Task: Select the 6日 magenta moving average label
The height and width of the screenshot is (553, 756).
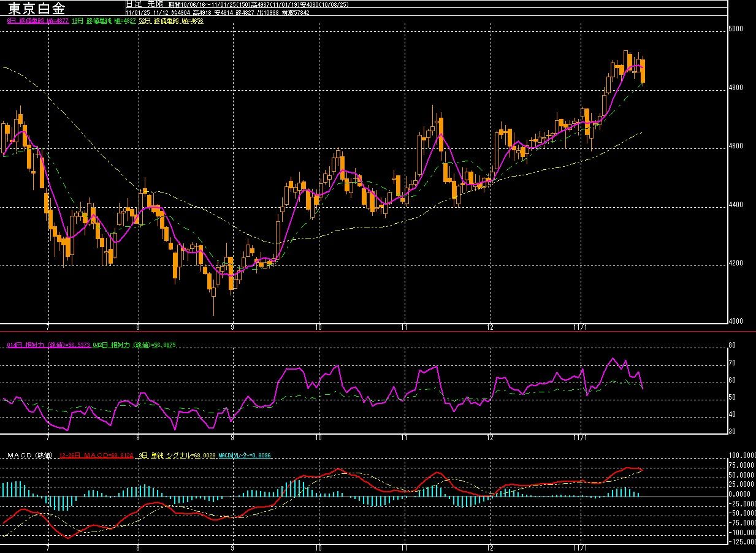Action: (37, 21)
